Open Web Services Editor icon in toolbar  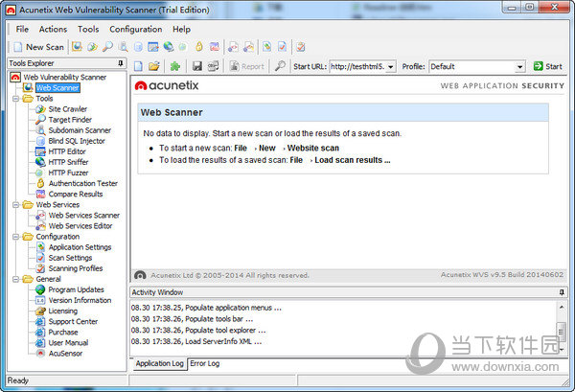248,47
